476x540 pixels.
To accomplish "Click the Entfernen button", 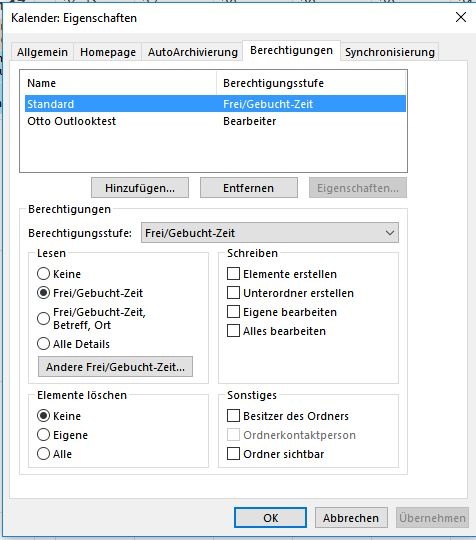I will 249,188.
